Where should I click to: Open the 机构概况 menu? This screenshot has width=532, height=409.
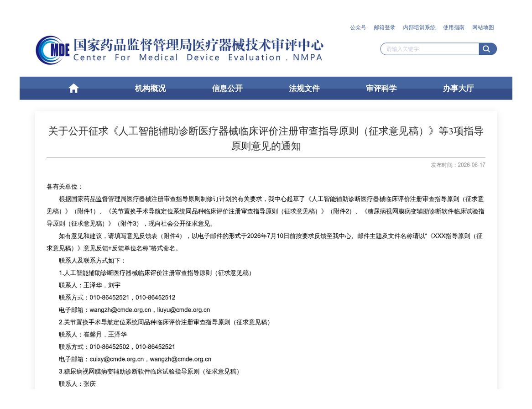click(x=150, y=88)
